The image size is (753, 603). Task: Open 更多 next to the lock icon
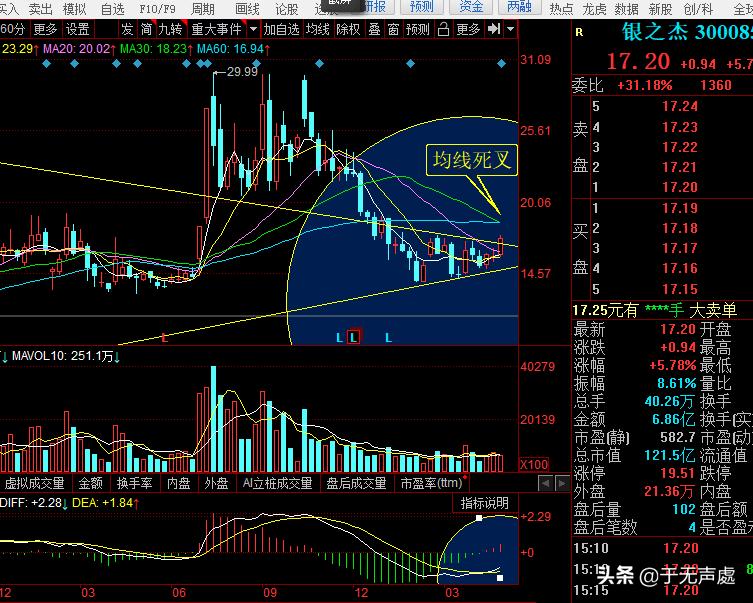pyautogui.click(x=468, y=29)
